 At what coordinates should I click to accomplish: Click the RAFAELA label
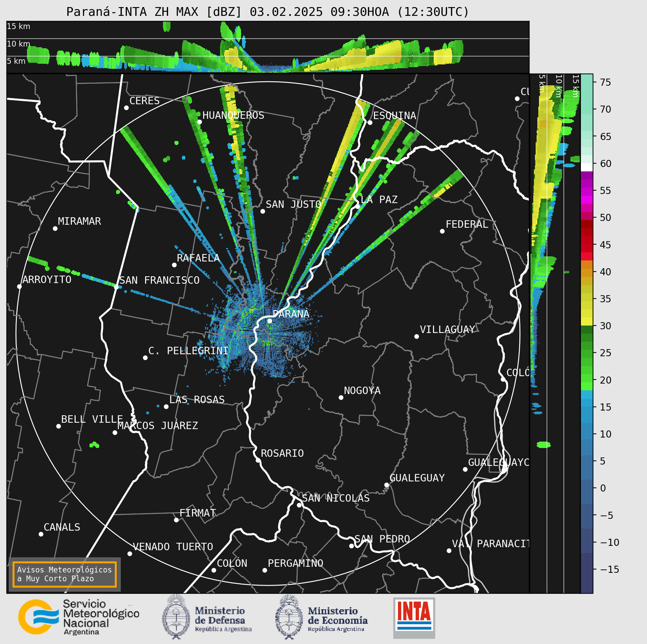[198, 258]
